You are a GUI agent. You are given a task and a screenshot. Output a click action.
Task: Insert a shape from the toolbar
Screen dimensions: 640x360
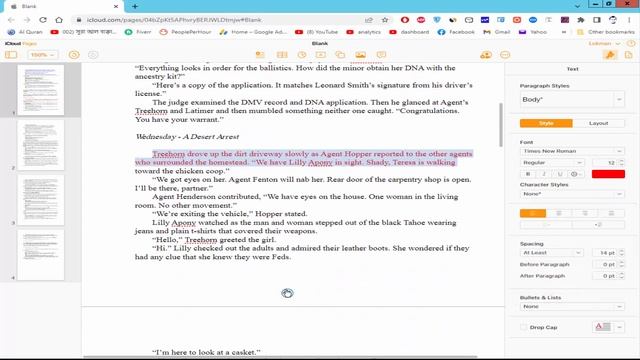coord(340,55)
